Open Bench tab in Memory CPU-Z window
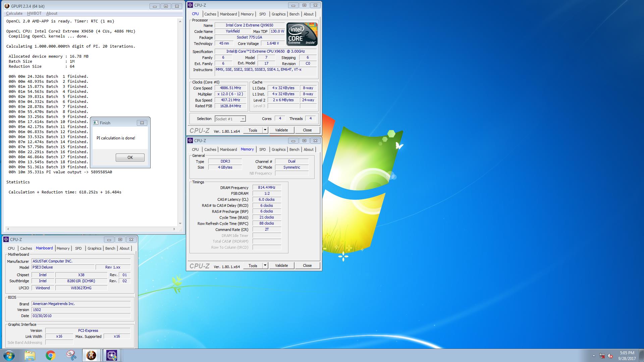The image size is (644, 362). tap(294, 149)
